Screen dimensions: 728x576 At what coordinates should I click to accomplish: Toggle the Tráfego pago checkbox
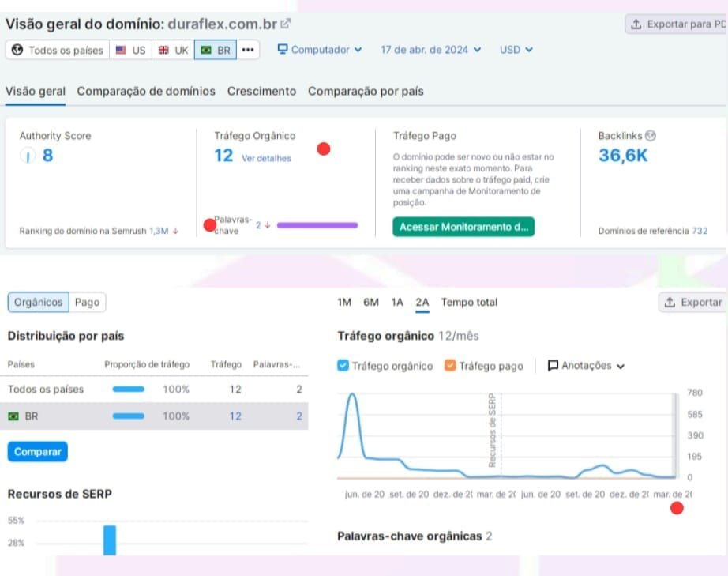[x=450, y=366]
